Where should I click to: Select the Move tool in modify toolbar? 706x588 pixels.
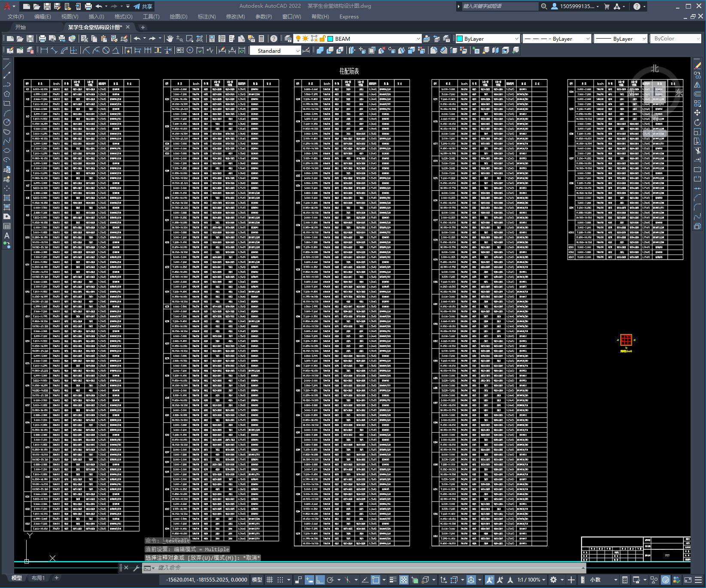[x=697, y=113]
